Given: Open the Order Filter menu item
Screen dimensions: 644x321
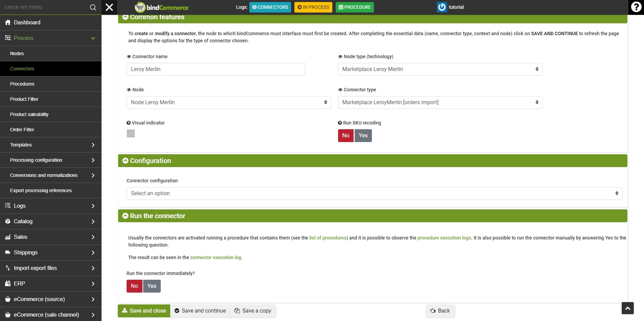Looking at the screenshot, I should tap(51, 130).
